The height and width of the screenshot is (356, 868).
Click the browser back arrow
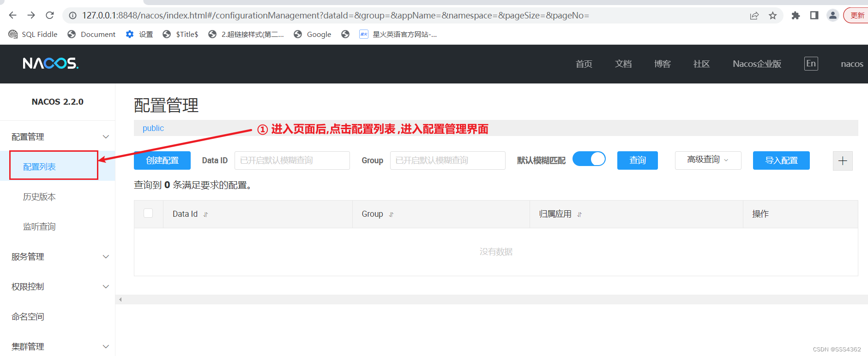tap(12, 15)
